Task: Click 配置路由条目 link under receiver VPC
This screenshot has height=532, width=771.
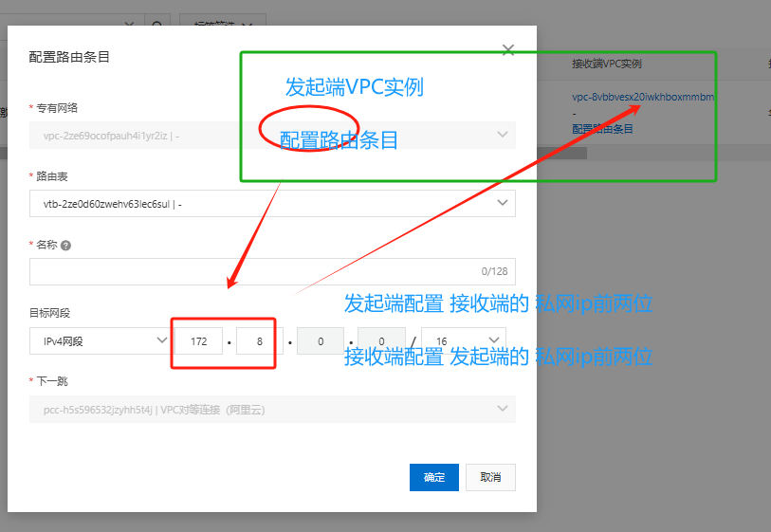Action: point(602,128)
